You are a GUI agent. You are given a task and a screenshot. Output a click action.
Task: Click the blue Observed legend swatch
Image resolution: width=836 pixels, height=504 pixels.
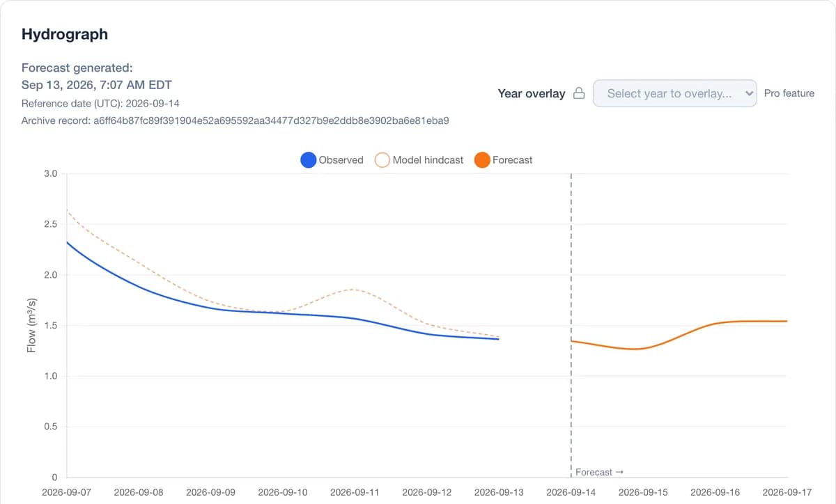tap(309, 160)
